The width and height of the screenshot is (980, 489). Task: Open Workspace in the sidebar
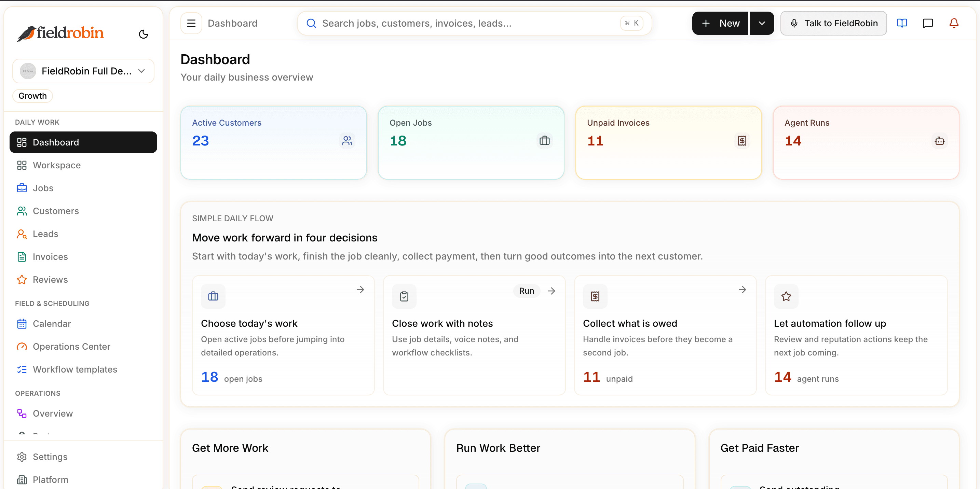pyautogui.click(x=83, y=165)
